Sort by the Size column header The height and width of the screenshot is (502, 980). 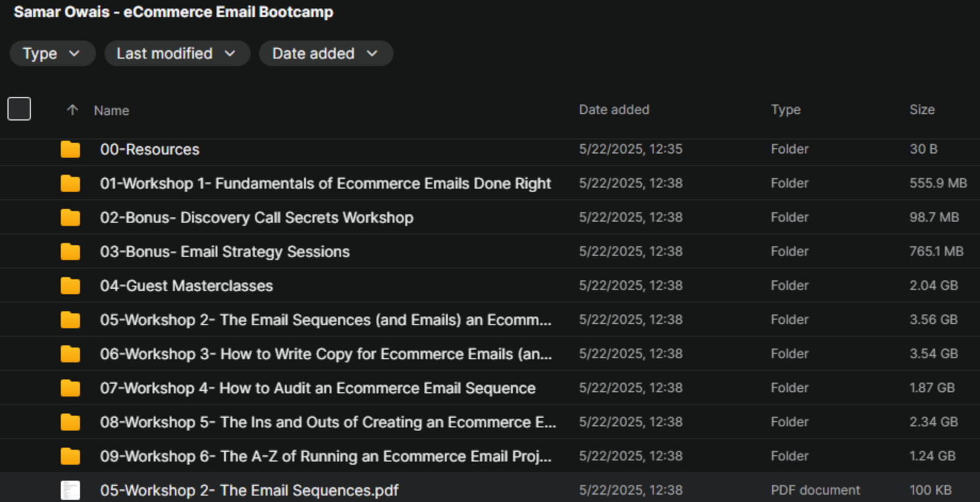922,110
